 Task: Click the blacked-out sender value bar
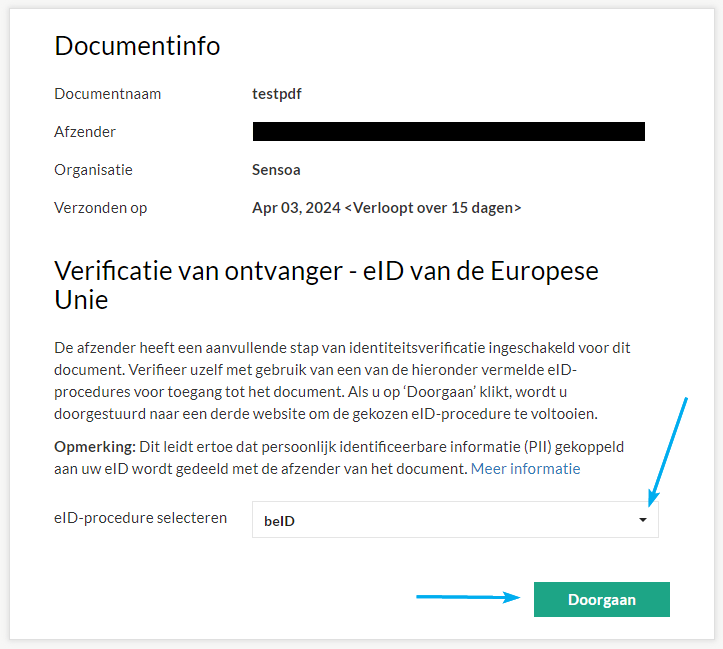[448, 131]
